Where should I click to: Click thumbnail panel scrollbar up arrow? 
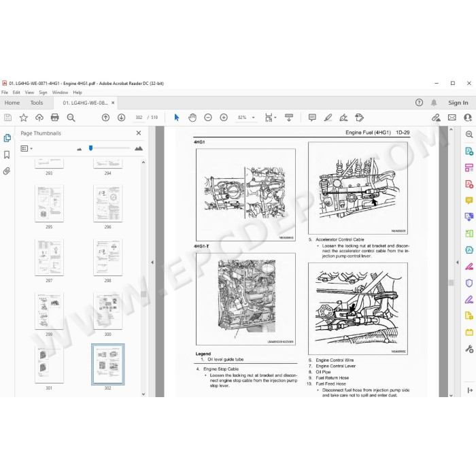[143, 163]
